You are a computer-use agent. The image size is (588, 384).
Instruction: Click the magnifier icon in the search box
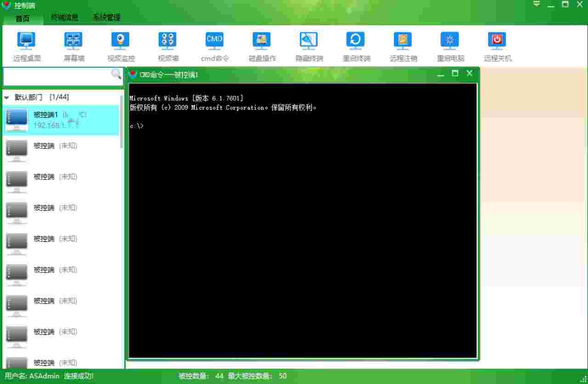click(116, 74)
